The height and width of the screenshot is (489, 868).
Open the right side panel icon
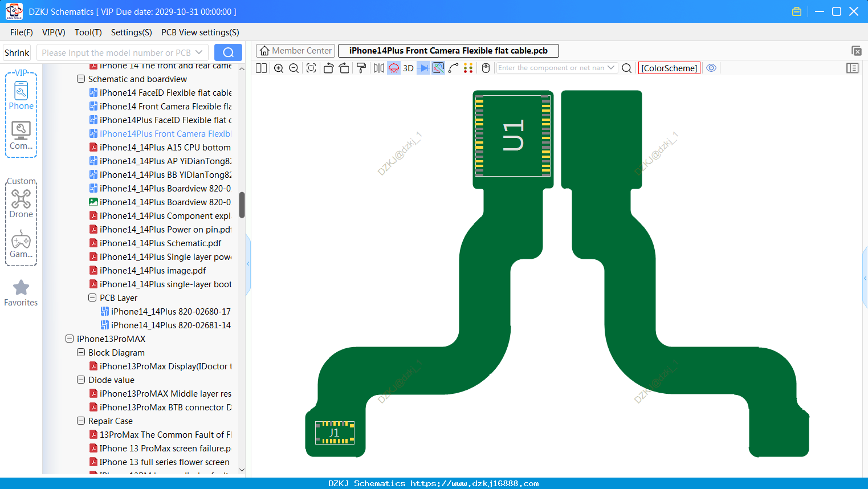pos(853,68)
